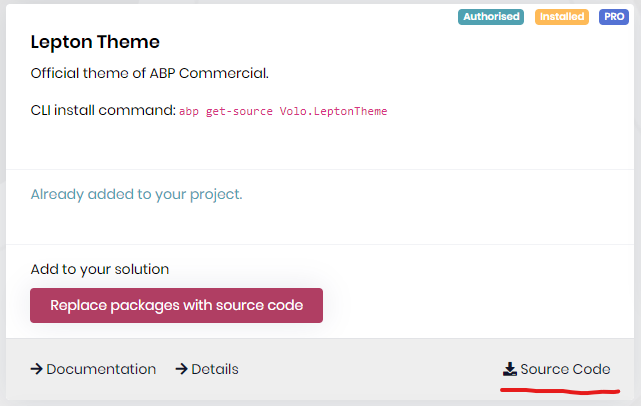The width and height of the screenshot is (641, 406).
Task: Open the Details link
Action: (x=215, y=369)
